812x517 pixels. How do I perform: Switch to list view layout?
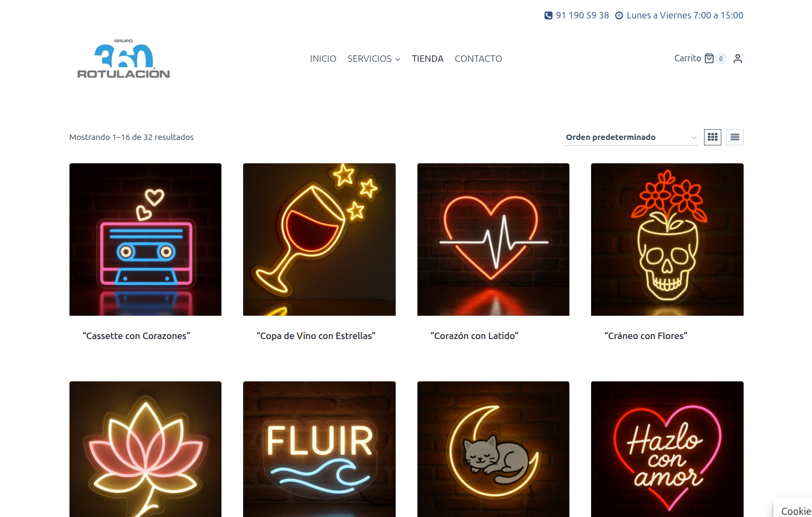point(735,137)
